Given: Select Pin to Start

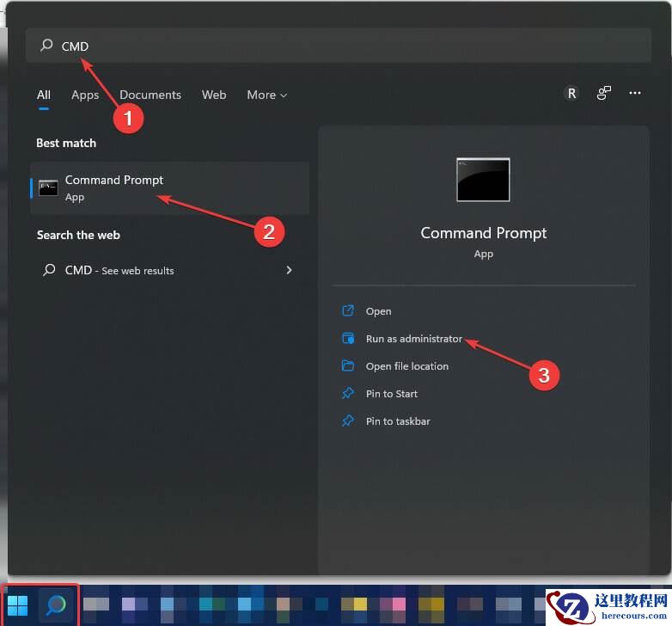Looking at the screenshot, I should [392, 394].
